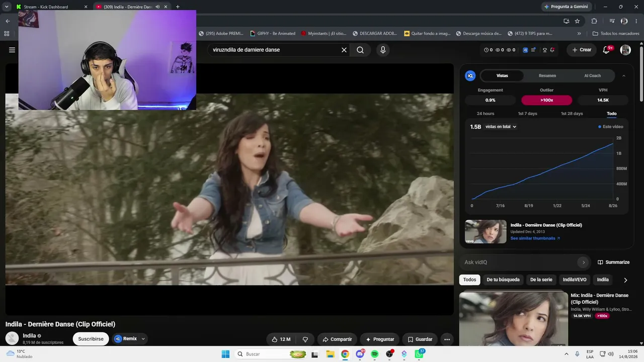The image size is (644, 362).
Task: Open the Crear create menu
Action: tap(582, 50)
